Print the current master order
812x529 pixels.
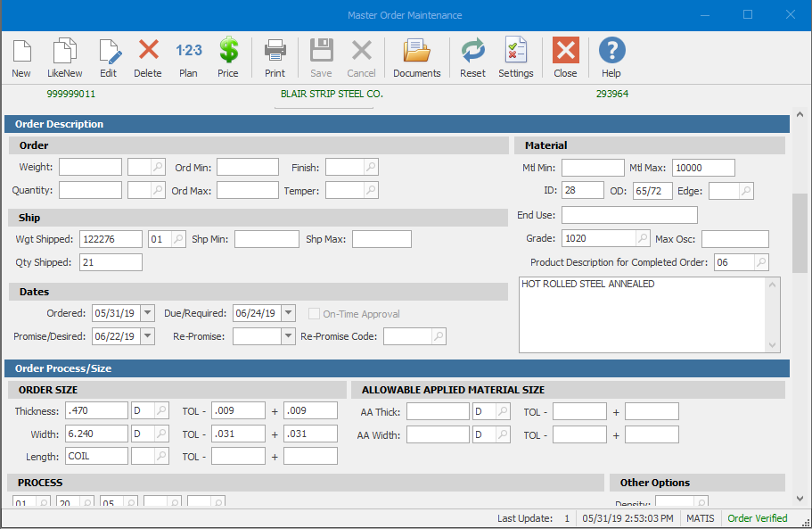pyautogui.click(x=275, y=58)
